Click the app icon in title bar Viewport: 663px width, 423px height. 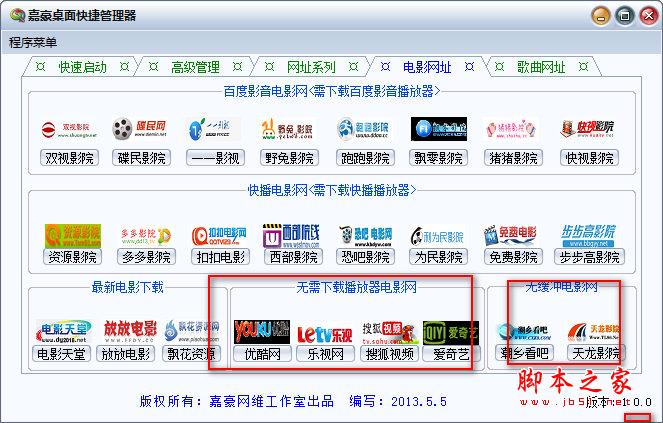[x=17, y=15]
